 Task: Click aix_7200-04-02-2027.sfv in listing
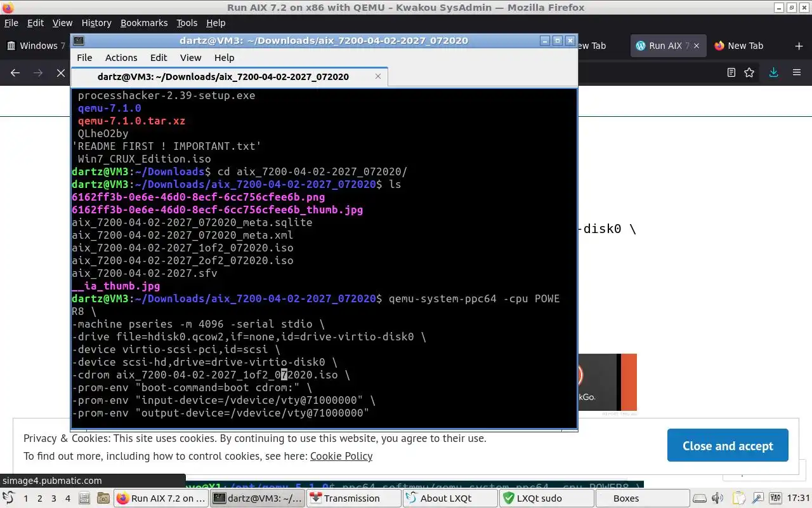[145, 273]
